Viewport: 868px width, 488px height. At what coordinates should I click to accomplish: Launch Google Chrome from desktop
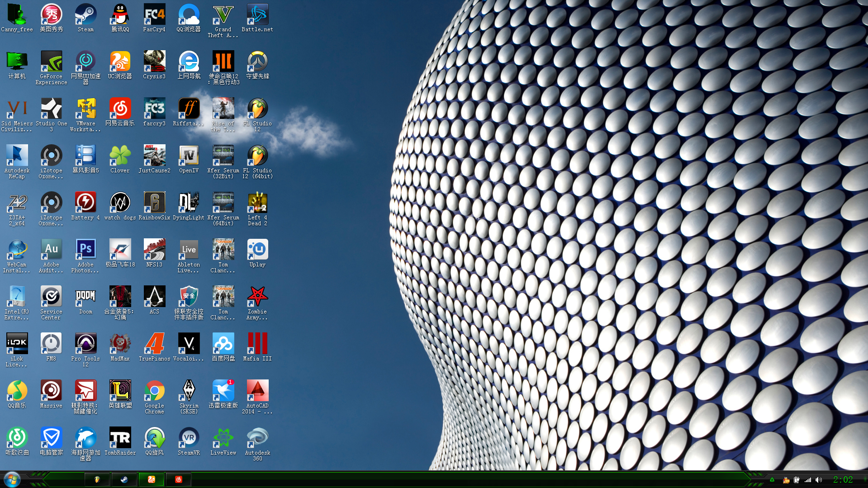tap(154, 397)
